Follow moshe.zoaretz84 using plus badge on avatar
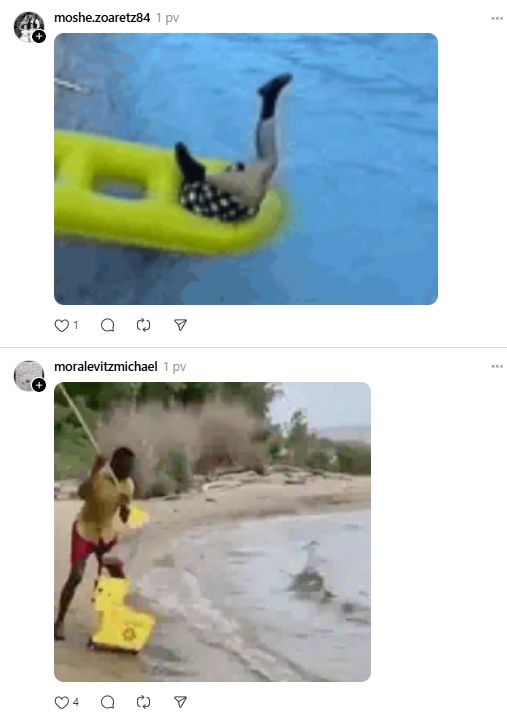The image size is (507, 718). coord(39,36)
